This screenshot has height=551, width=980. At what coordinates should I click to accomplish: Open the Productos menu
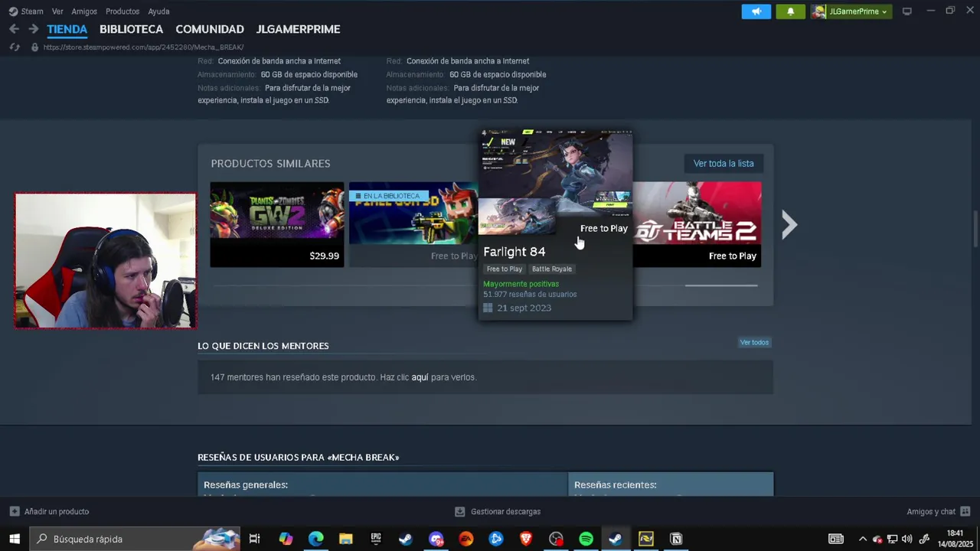point(122,11)
